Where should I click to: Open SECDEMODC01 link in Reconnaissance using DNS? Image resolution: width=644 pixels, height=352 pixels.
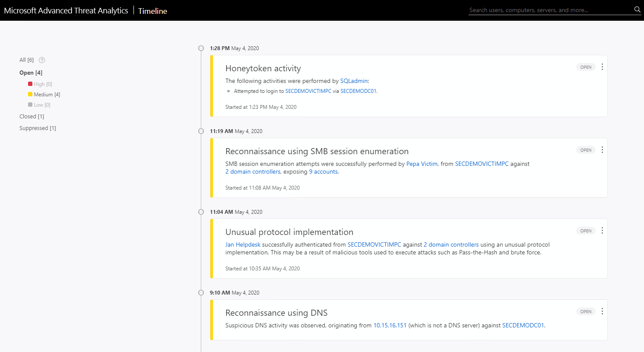(x=523, y=325)
